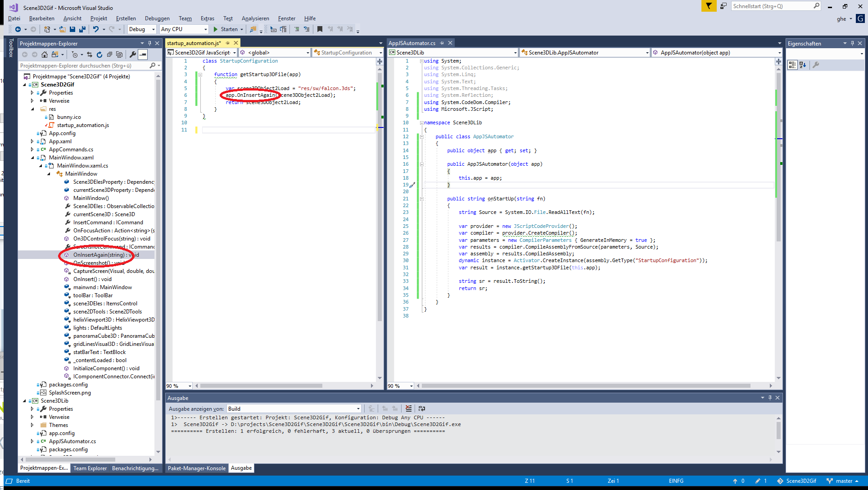The width and height of the screenshot is (868, 490).
Task: Toggle pin on startup_automation.js tab
Action: pos(228,43)
